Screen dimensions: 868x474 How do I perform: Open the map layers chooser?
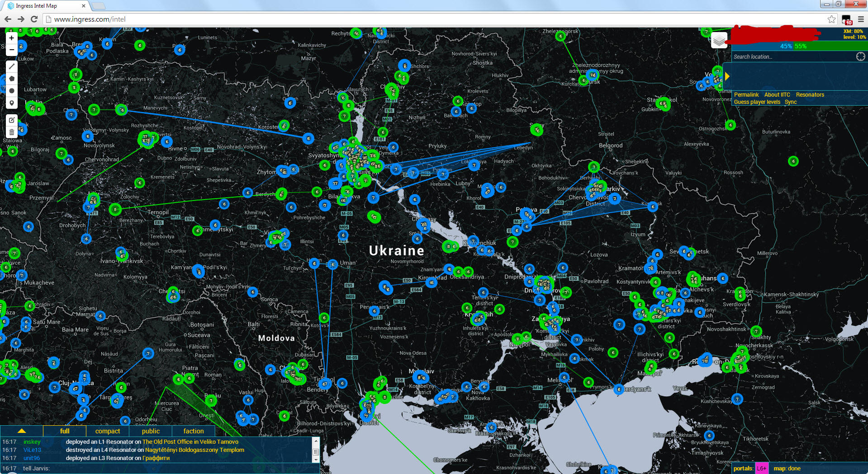[x=719, y=41]
